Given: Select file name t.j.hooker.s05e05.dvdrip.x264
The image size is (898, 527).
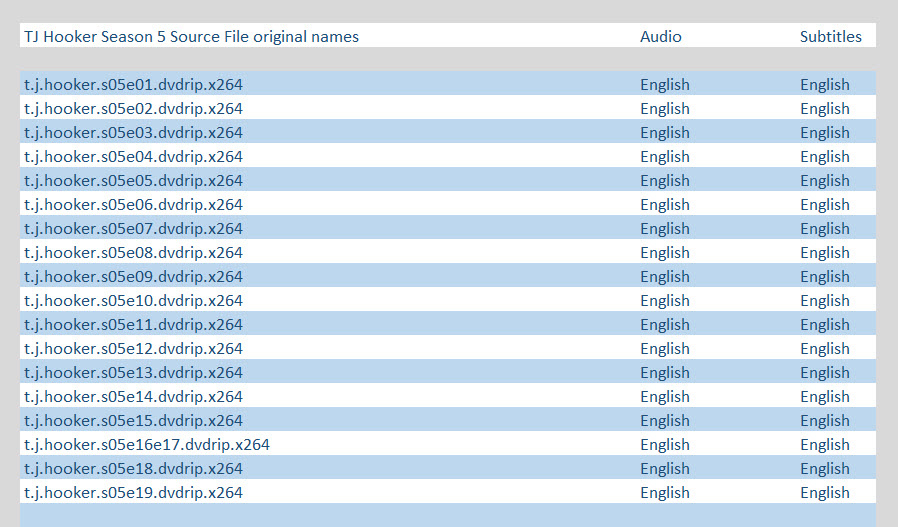Looking at the screenshot, I should (133, 181).
